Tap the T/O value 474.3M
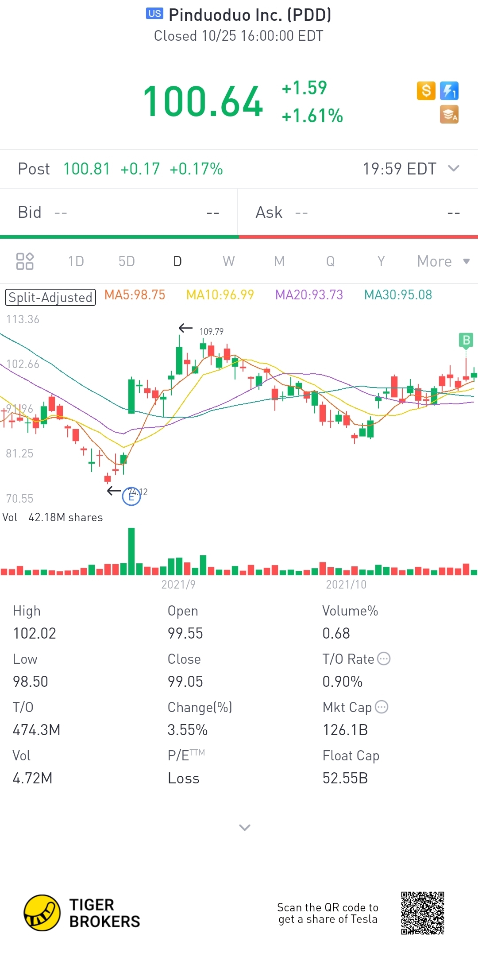 click(x=36, y=730)
